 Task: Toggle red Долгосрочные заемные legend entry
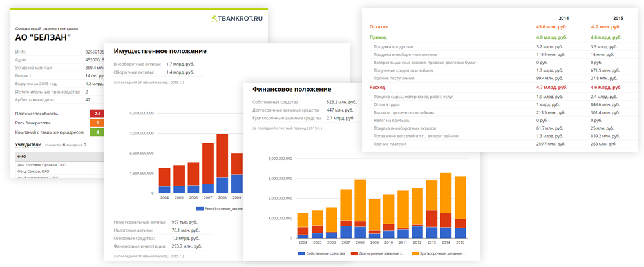click(x=378, y=254)
